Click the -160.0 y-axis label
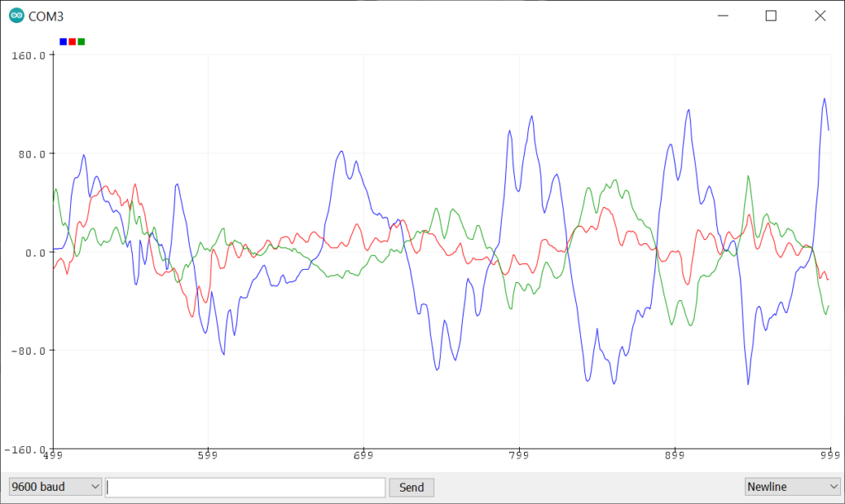Screen dimensions: 845x504 point(25,450)
